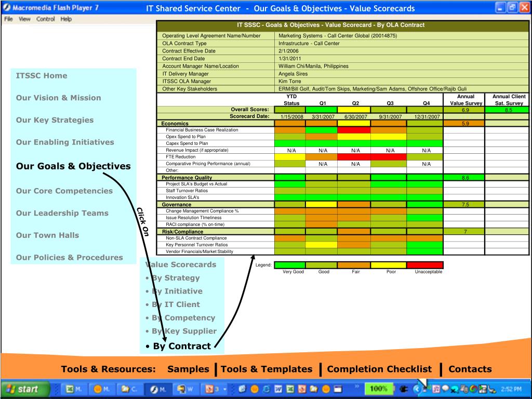Open Our Town Halls
The width and height of the screenshot is (532, 399).
point(47,235)
